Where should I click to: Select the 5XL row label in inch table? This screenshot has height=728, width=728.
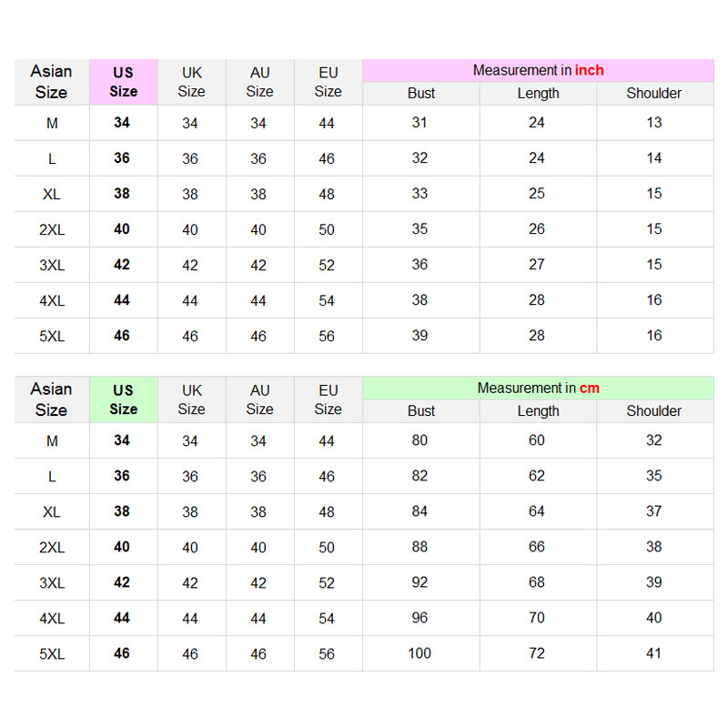[x=52, y=336]
